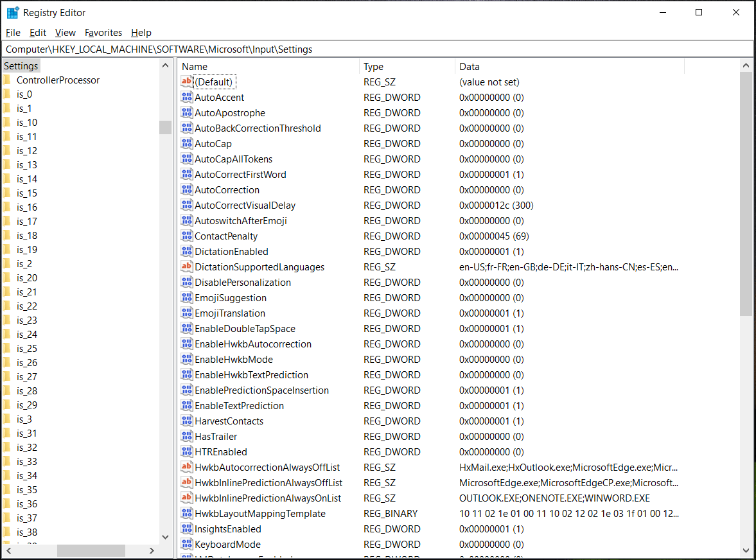Sort values by the Name column header
Screen dimensions: 756x560
point(268,67)
